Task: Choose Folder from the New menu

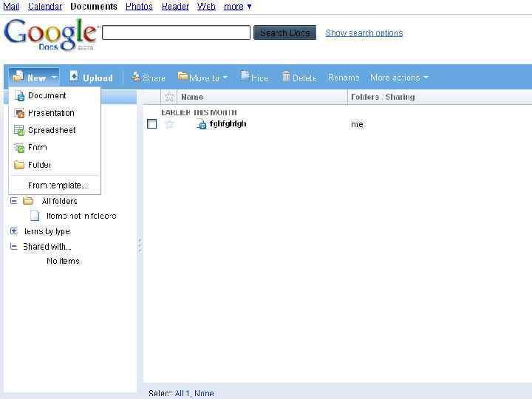Action: [55, 165]
